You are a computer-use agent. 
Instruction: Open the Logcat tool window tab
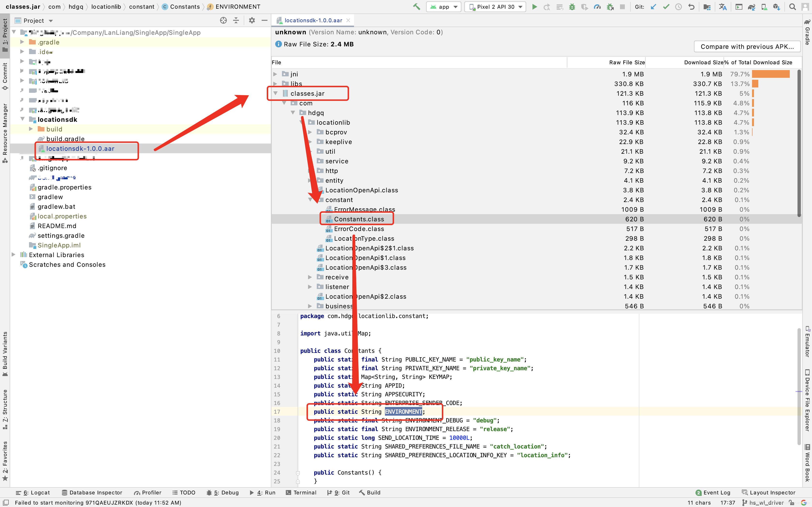(x=33, y=492)
